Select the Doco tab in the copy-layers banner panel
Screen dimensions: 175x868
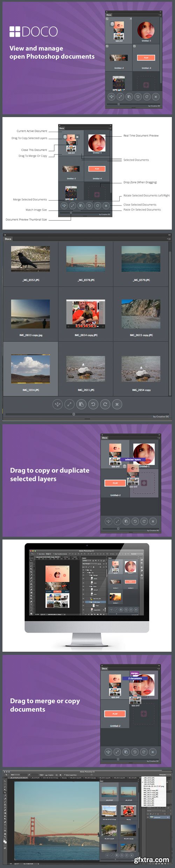(x=104, y=438)
